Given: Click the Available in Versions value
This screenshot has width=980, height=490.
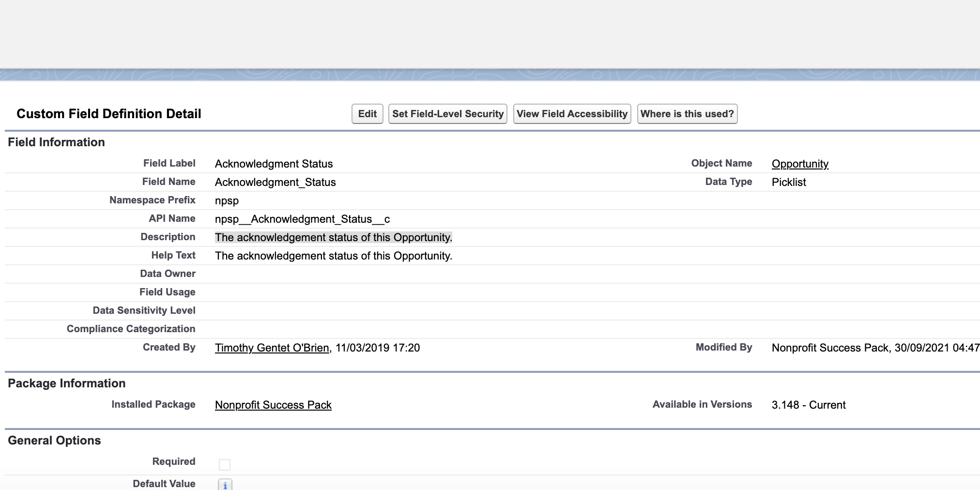Looking at the screenshot, I should point(809,405).
